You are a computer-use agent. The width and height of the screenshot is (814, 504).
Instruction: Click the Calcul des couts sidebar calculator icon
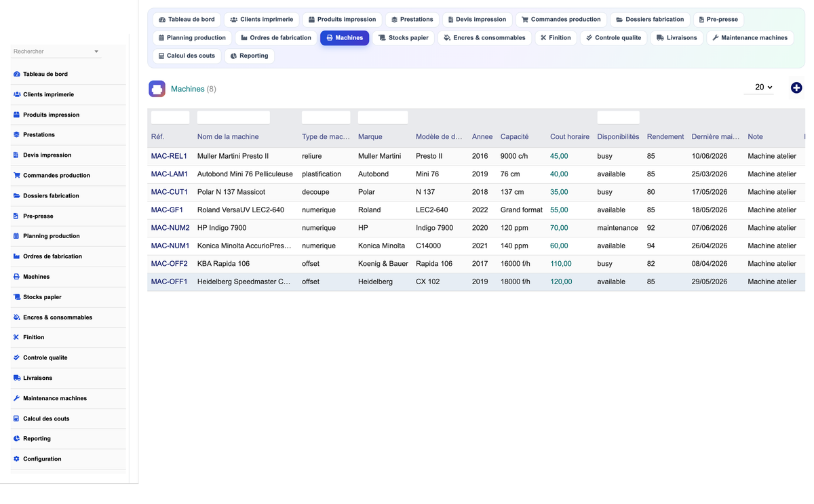pyautogui.click(x=16, y=419)
